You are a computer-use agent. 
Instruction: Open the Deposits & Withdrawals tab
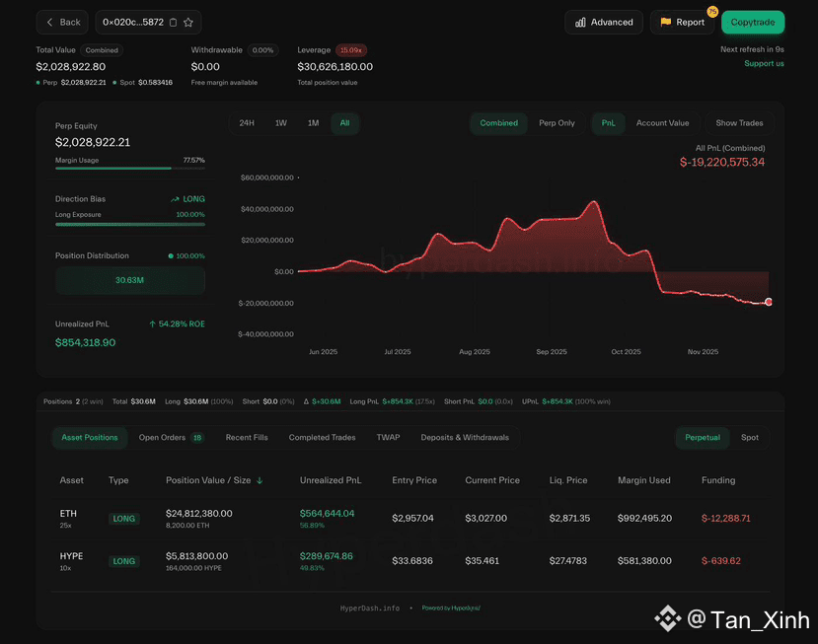[465, 438]
